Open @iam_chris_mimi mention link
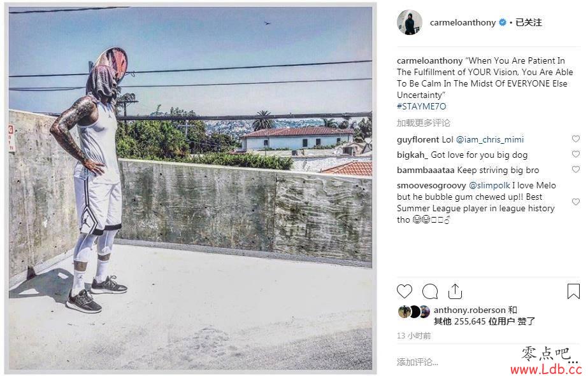Image resolution: width=588 pixels, height=376 pixels. (x=490, y=140)
